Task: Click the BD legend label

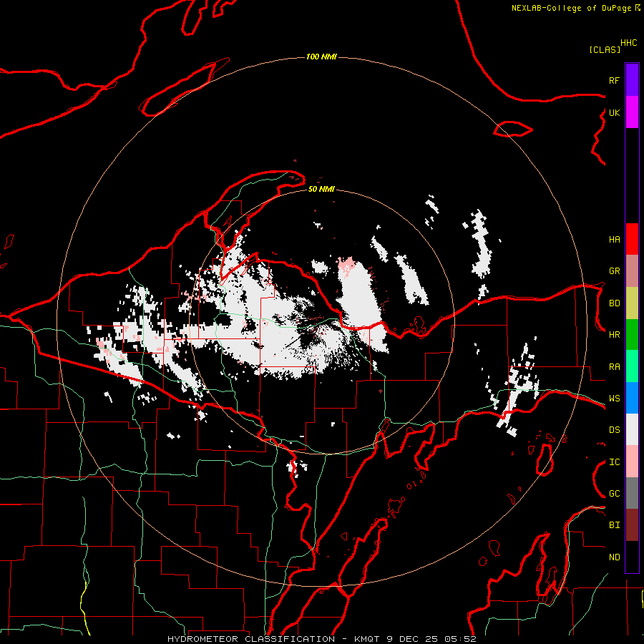Action: (x=614, y=303)
